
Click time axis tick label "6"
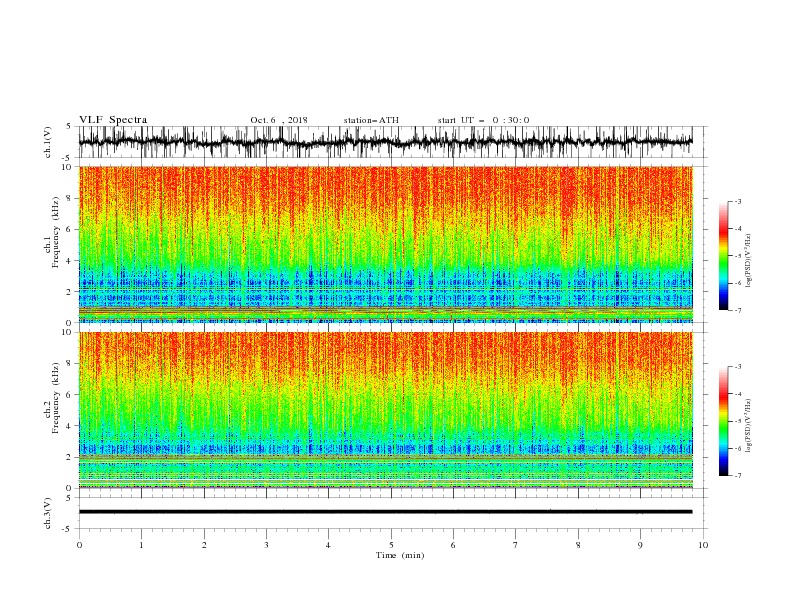click(453, 545)
